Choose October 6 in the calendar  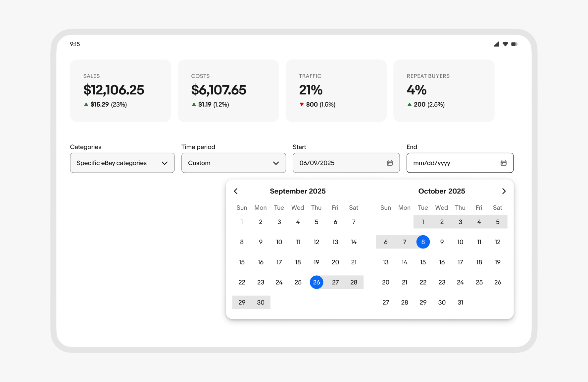(386, 242)
